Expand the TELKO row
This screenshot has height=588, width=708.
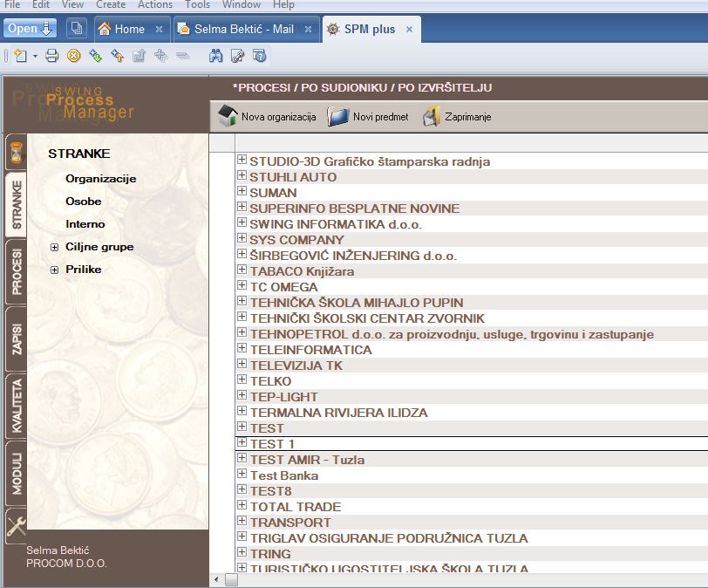(242, 379)
